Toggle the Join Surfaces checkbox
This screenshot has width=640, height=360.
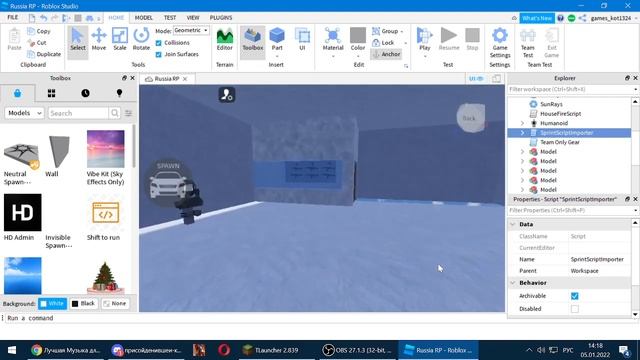pos(158,54)
